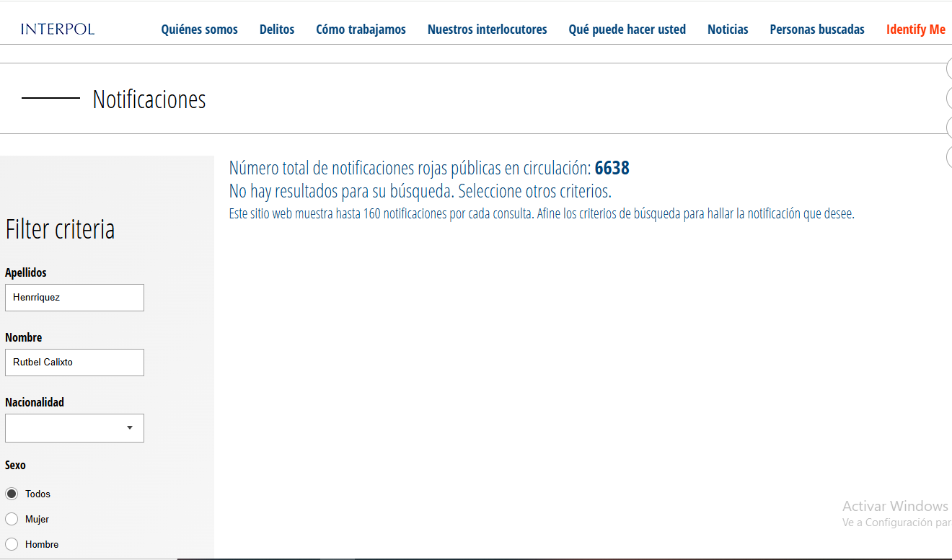
Task: Follow the red Identify Me link
Action: coord(915,30)
